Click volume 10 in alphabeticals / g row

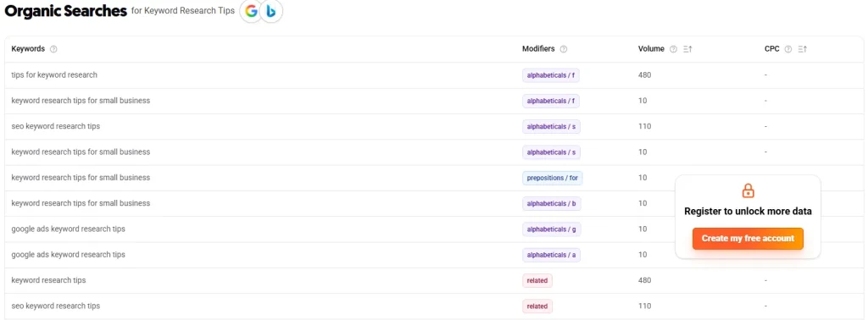[643, 229]
